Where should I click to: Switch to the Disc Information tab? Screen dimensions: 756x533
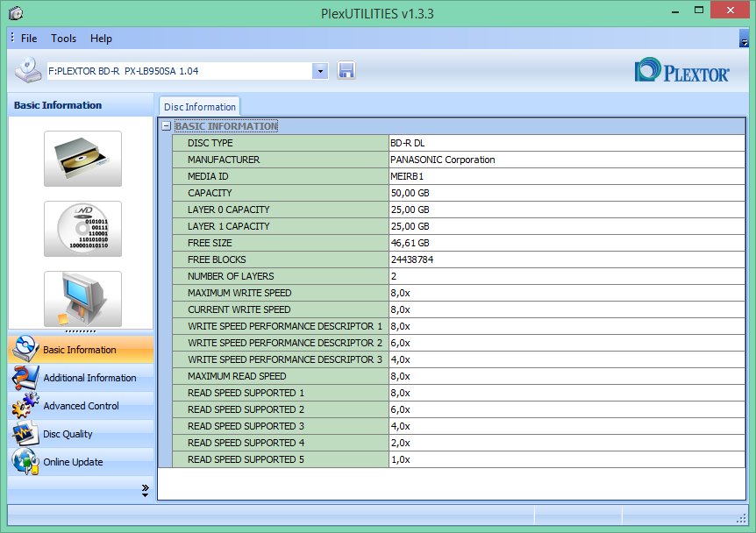(199, 107)
